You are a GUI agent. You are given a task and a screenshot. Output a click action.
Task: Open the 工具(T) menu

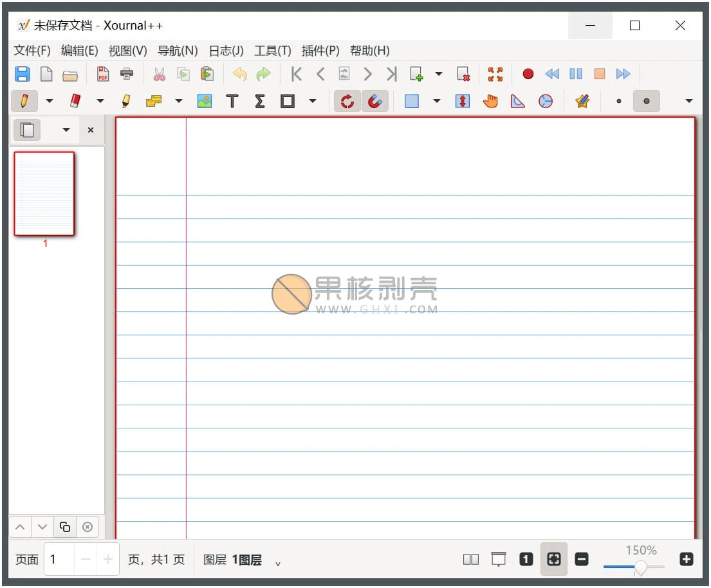[272, 50]
